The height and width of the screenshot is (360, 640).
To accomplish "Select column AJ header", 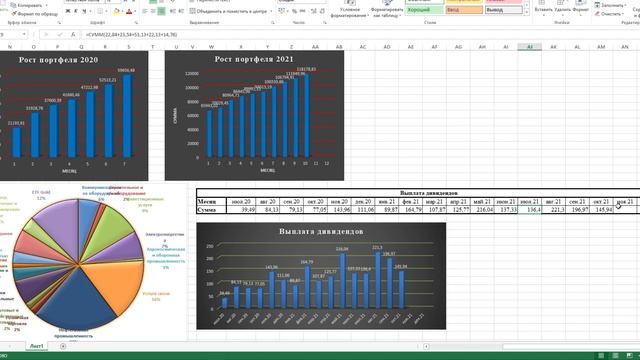I will [x=529, y=47].
